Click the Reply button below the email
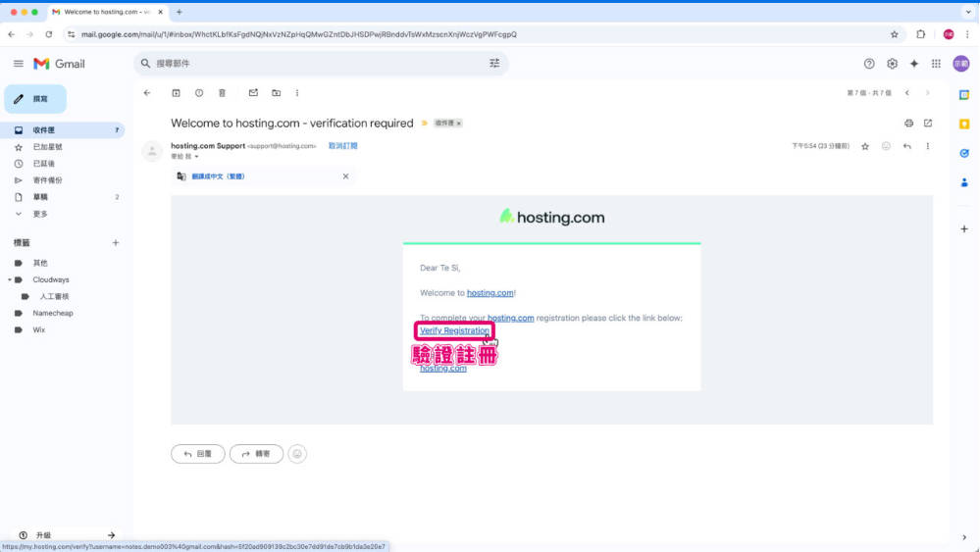Viewport: 980px width, 552px height. click(197, 454)
